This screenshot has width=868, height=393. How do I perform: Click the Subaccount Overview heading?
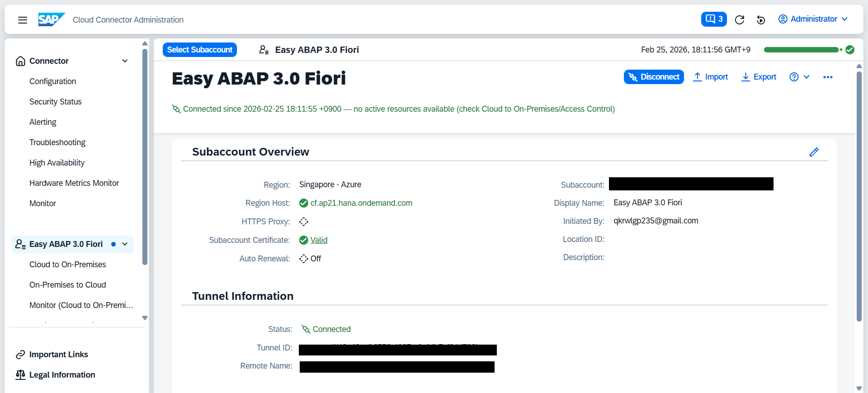(x=250, y=152)
